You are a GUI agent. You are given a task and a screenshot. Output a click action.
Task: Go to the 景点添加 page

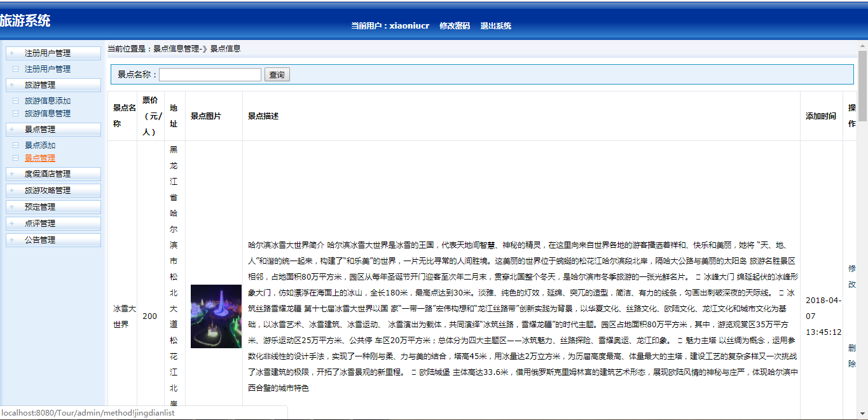click(40, 145)
